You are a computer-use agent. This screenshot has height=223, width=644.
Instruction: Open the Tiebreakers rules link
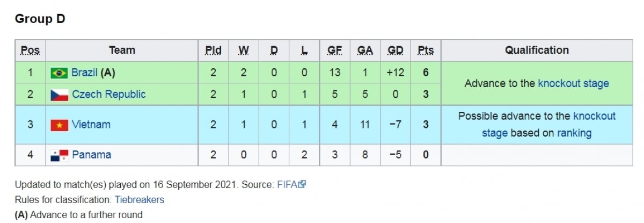(x=140, y=200)
